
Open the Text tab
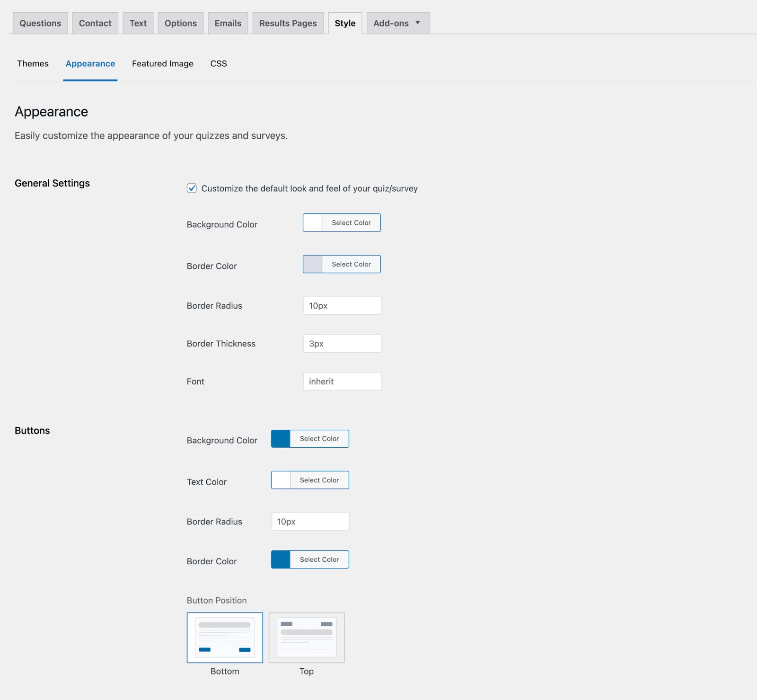[x=138, y=23]
